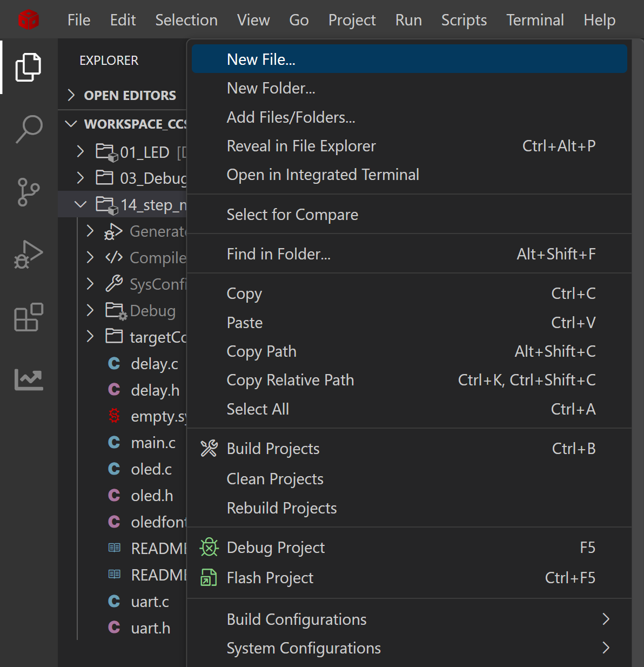Open the Build Configurations submenu arrow
The image size is (644, 667).
tap(606, 619)
